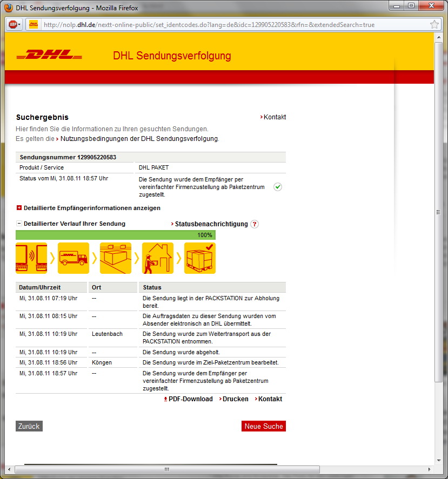Click the red question mark help icon
The height and width of the screenshot is (479, 448).
255,224
